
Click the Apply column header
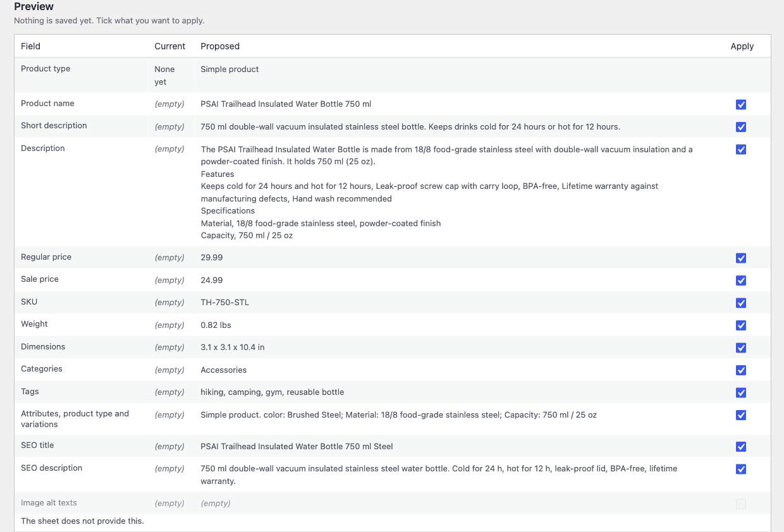742,46
